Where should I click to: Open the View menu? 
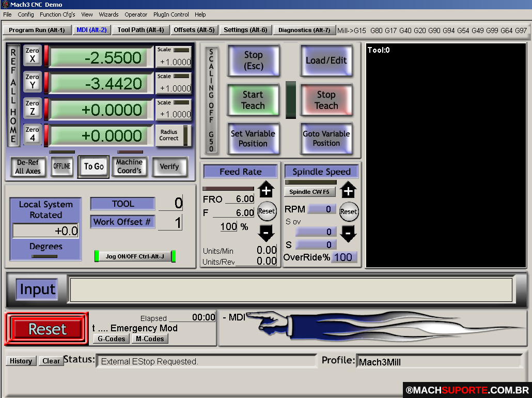[87, 14]
